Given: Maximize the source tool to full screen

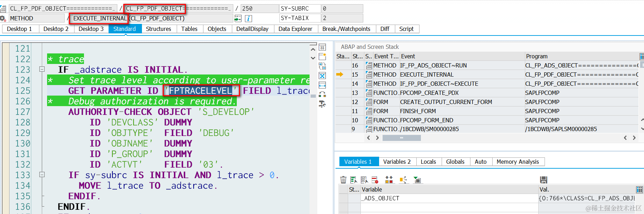Looking at the screenshot, I should (322, 76).
